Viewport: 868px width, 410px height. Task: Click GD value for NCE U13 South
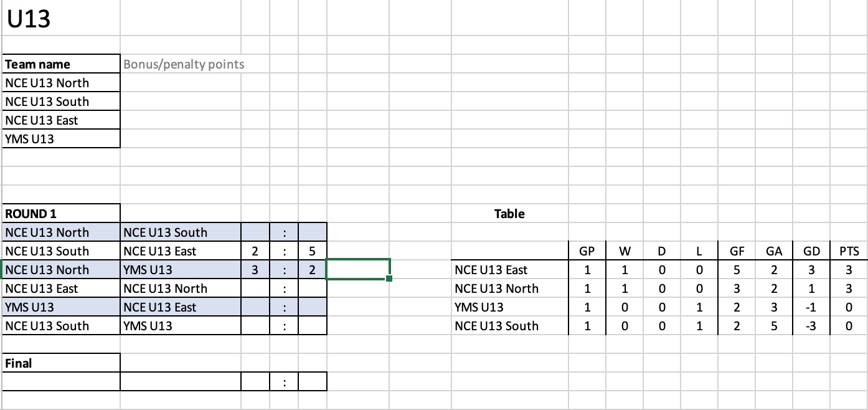811,326
